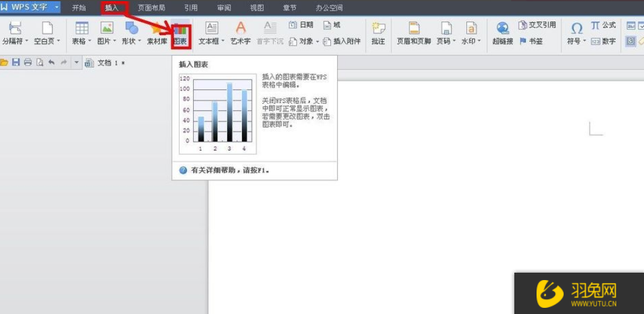Click 插入附件 to attach a file
This screenshot has height=314, width=644.
click(341, 41)
